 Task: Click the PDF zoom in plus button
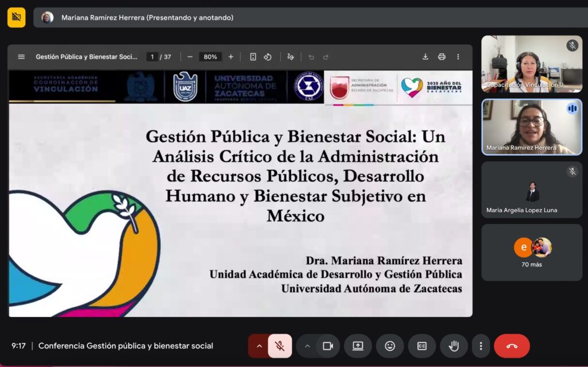(x=231, y=57)
